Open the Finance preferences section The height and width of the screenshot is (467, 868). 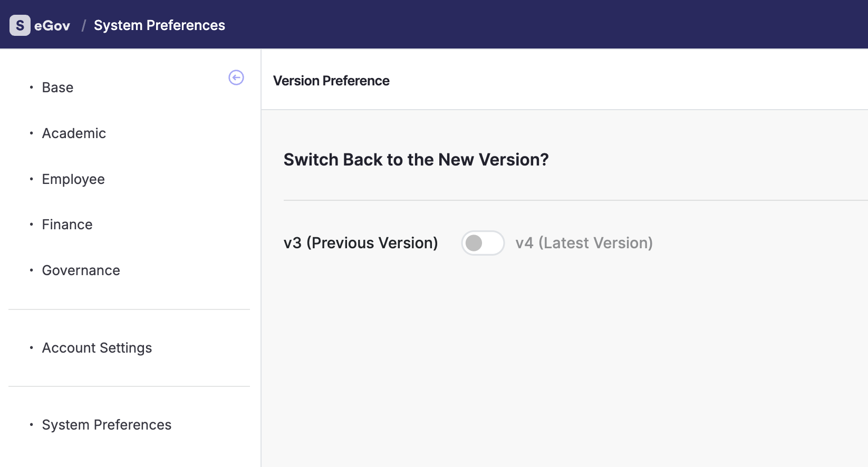(x=67, y=225)
